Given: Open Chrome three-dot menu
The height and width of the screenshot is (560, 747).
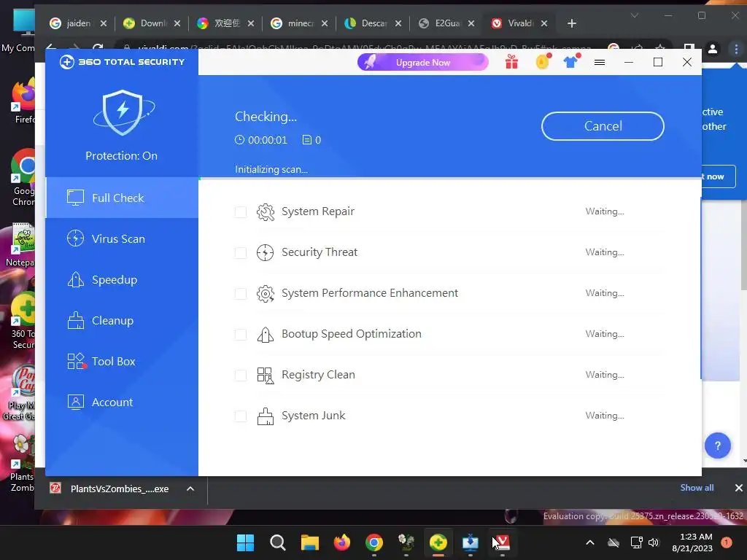Looking at the screenshot, I should tap(736, 49).
